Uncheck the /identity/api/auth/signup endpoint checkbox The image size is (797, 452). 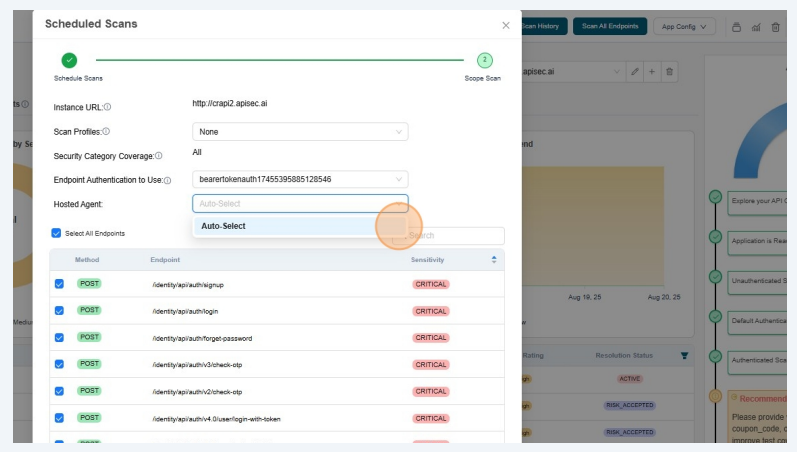tap(59, 284)
